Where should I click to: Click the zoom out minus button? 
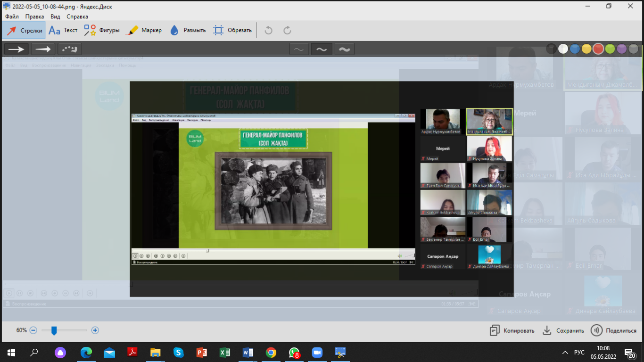click(x=33, y=330)
